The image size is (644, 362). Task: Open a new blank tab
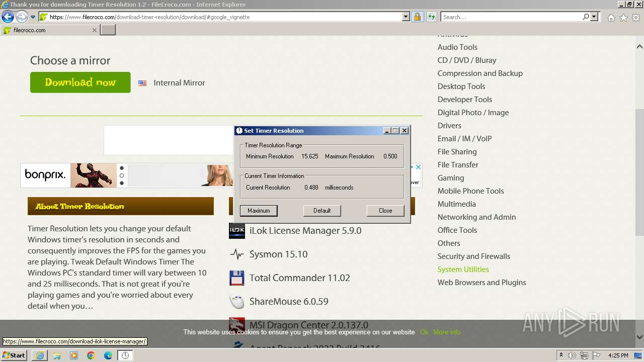pos(108,30)
